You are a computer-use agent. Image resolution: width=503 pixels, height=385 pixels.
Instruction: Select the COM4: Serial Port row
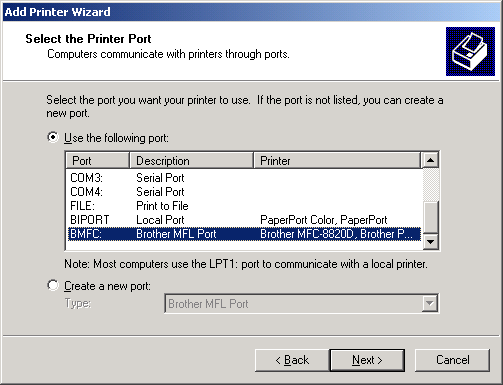click(244, 192)
